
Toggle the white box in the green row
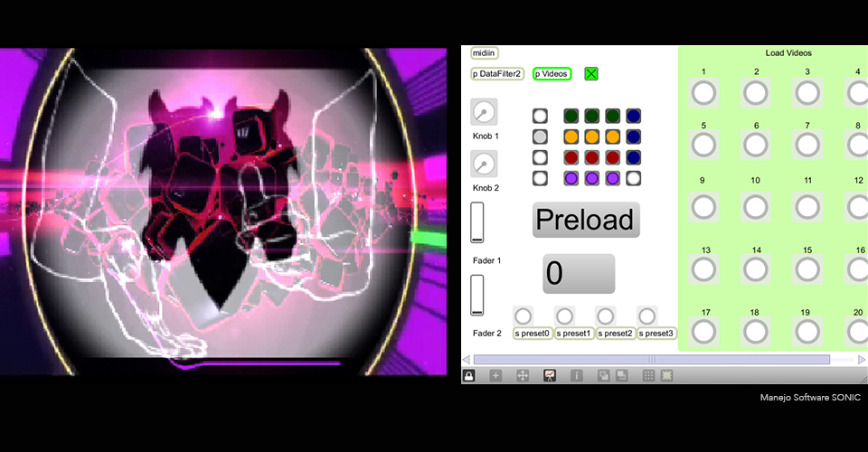[540, 116]
